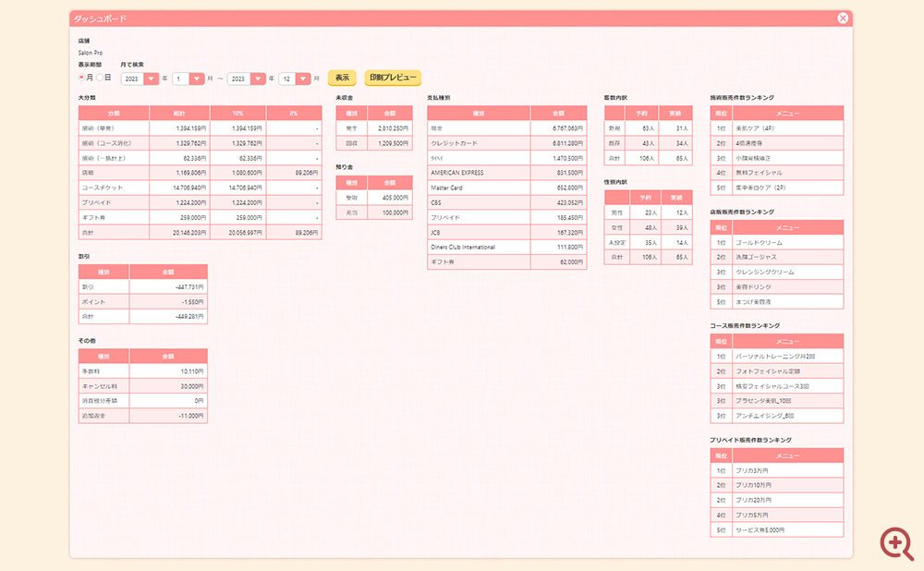
Task: Select the 施術（コース消化） row label
Action: tap(106, 143)
